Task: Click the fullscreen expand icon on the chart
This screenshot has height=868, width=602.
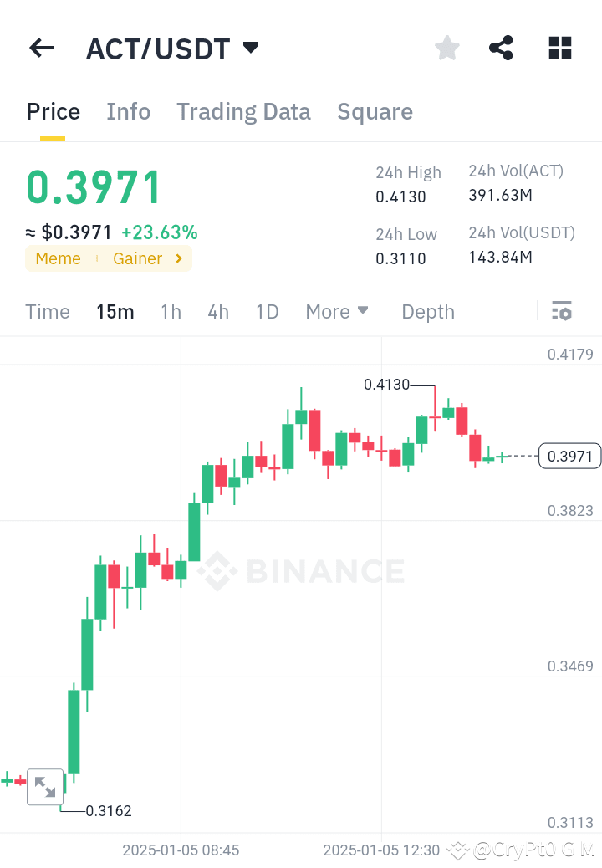Action: coord(45,786)
